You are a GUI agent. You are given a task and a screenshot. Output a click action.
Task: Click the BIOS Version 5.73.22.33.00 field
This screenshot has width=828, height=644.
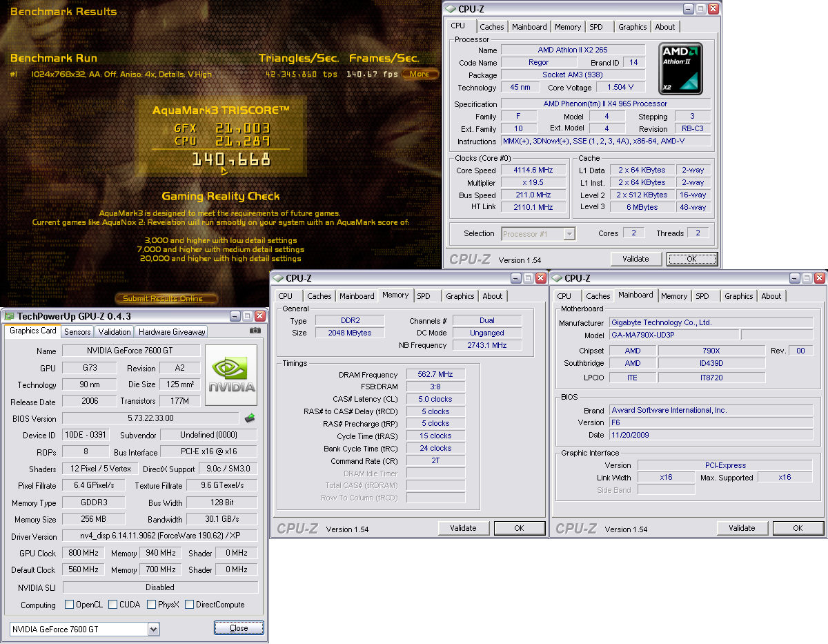pos(151,418)
